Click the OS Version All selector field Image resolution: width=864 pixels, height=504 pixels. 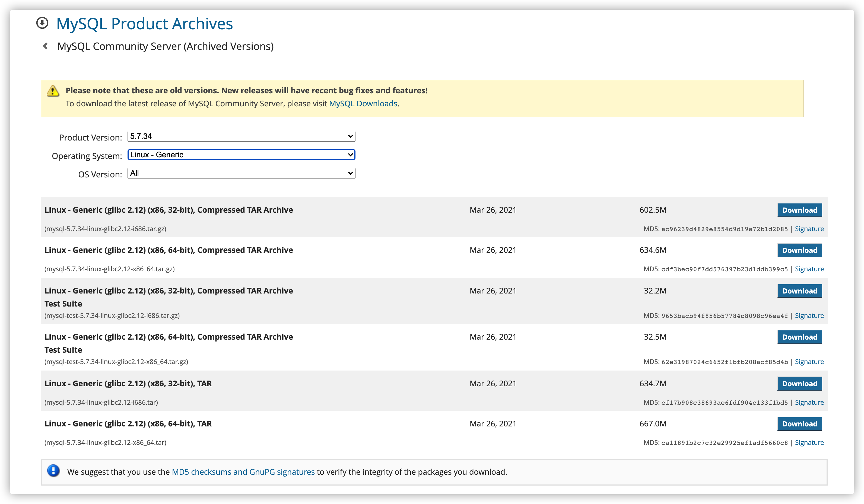[x=241, y=173]
